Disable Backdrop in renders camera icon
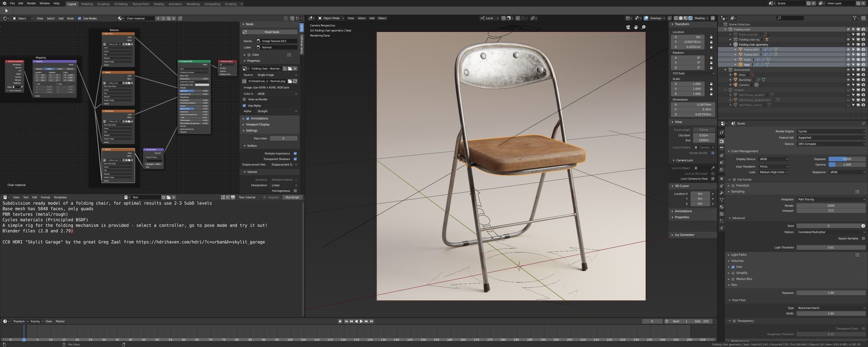This screenshot has width=868, height=347. pyautogui.click(x=863, y=80)
